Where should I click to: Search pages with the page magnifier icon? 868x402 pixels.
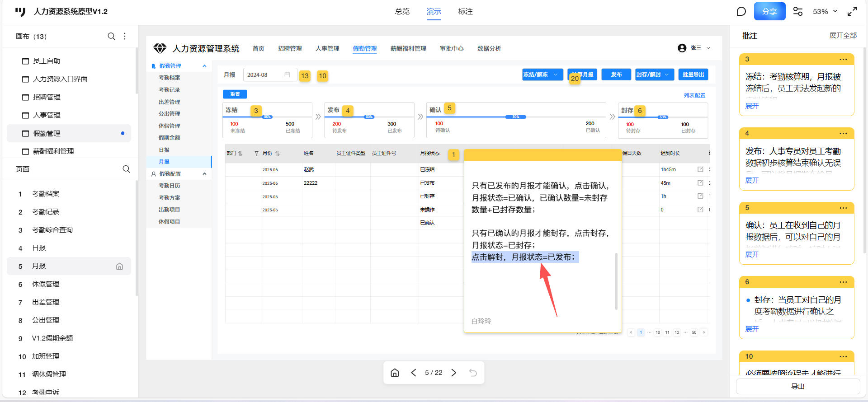(126, 169)
